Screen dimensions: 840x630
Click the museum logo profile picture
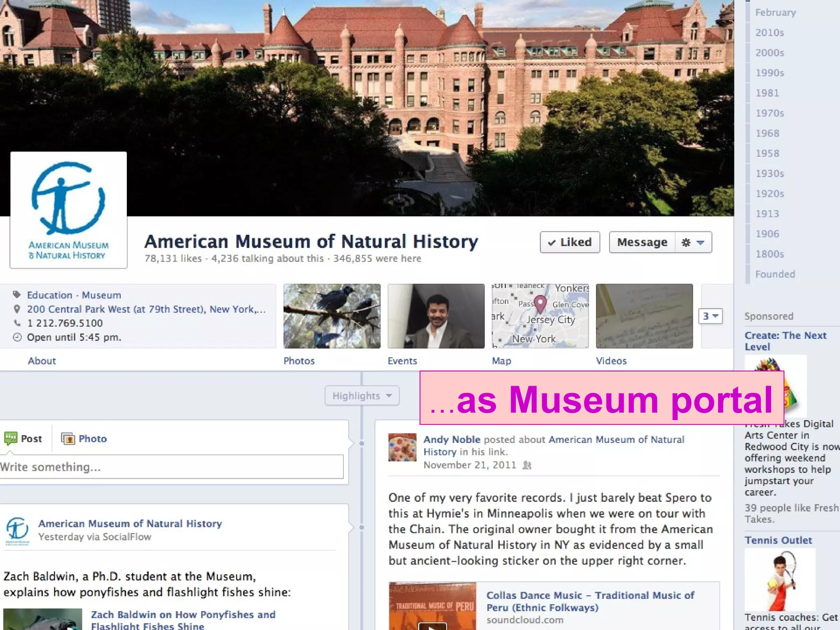[x=68, y=210]
